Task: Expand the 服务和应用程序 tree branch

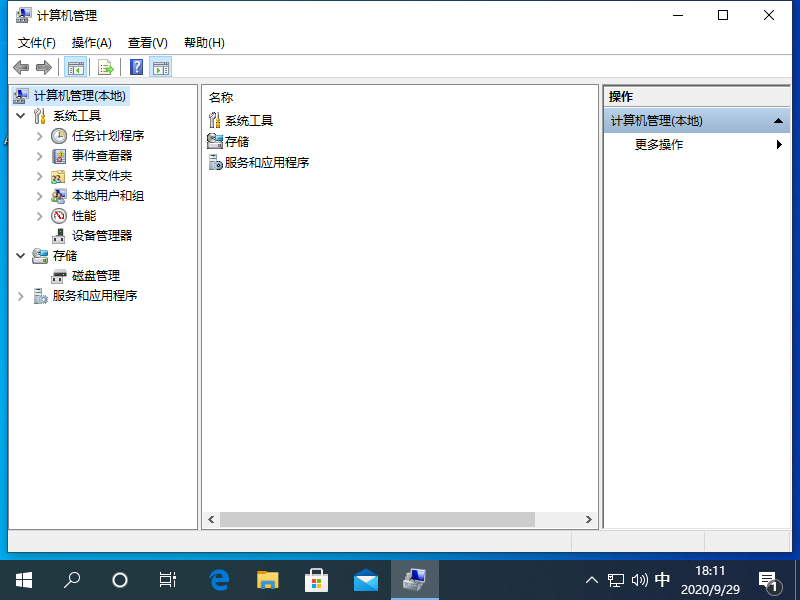Action: click(x=22, y=295)
